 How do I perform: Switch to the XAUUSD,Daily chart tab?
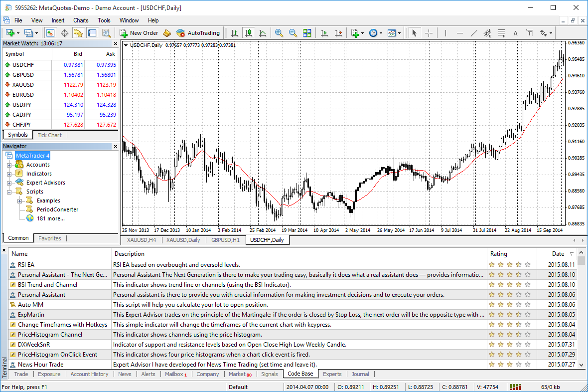(183, 240)
